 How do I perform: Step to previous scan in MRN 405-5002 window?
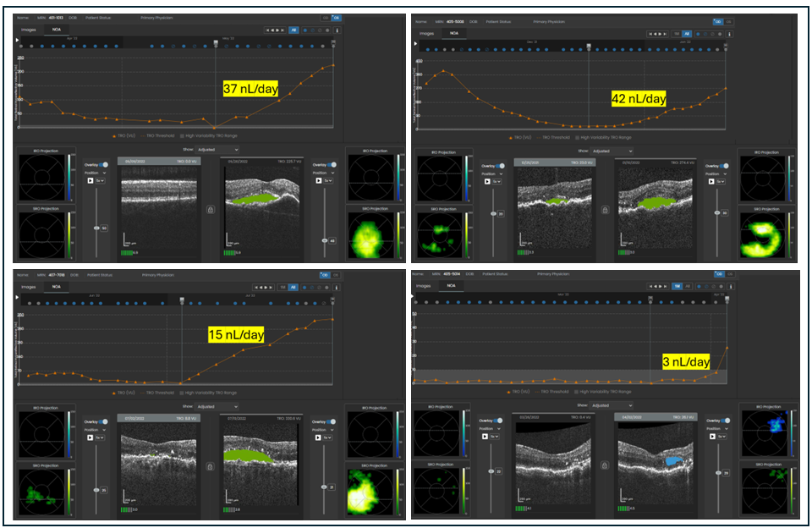pos(655,34)
